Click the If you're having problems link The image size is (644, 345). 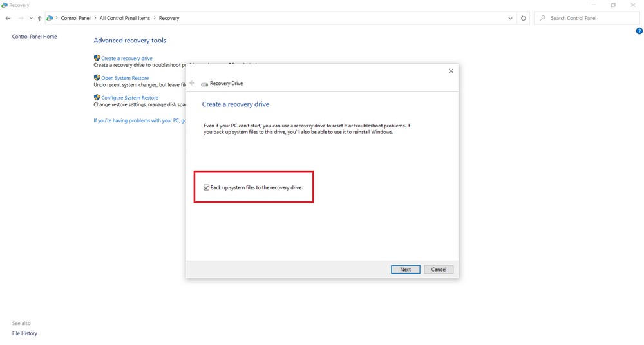pos(140,120)
